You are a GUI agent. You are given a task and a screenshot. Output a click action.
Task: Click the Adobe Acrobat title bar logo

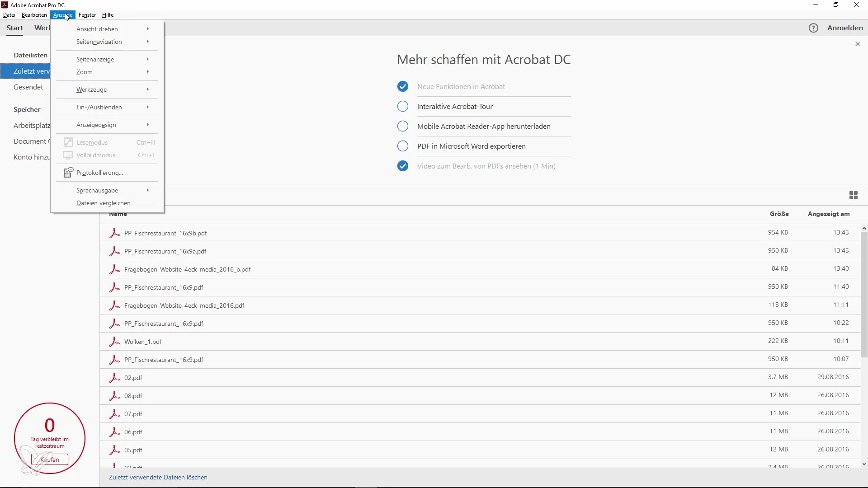5,5
